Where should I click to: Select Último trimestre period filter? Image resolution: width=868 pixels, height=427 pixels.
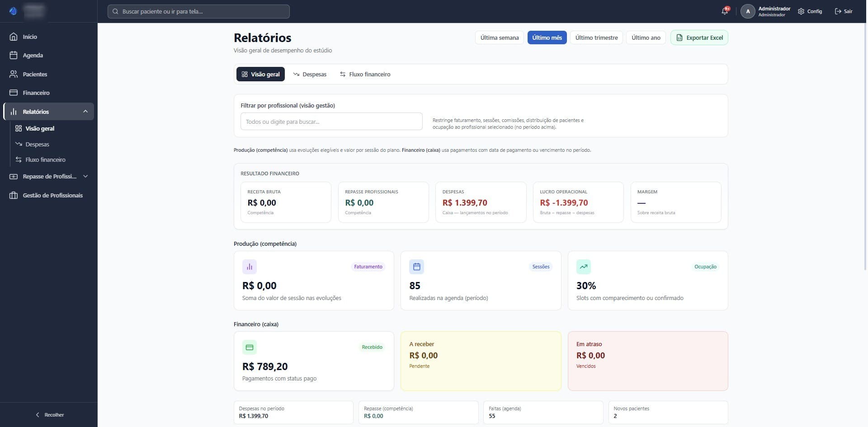pyautogui.click(x=596, y=38)
